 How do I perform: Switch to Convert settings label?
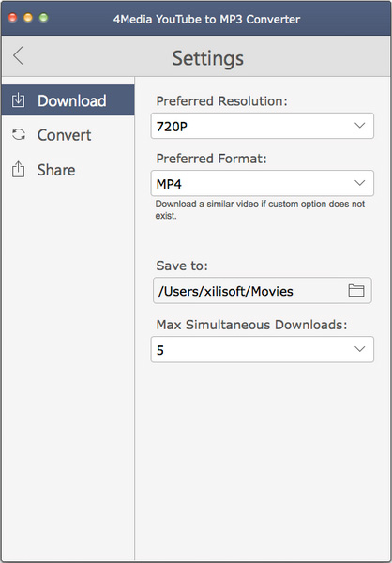pyautogui.click(x=65, y=135)
